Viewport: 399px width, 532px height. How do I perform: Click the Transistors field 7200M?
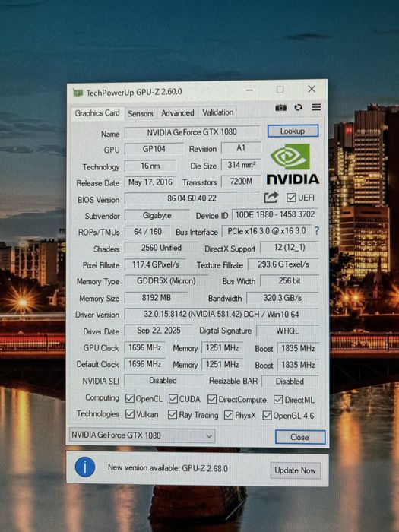pos(241,182)
